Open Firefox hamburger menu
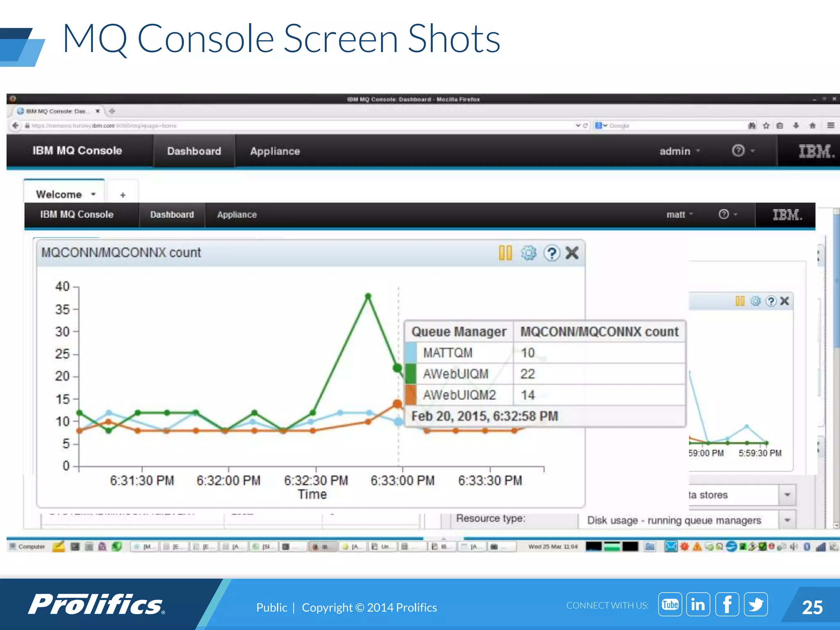The image size is (840, 630). (x=831, y=126)
